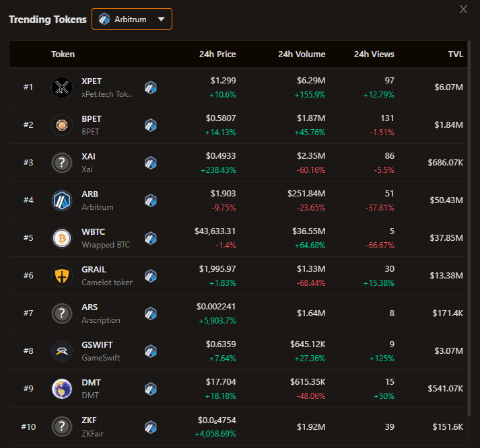Open the XPET token name link

(x=92, y=81)
